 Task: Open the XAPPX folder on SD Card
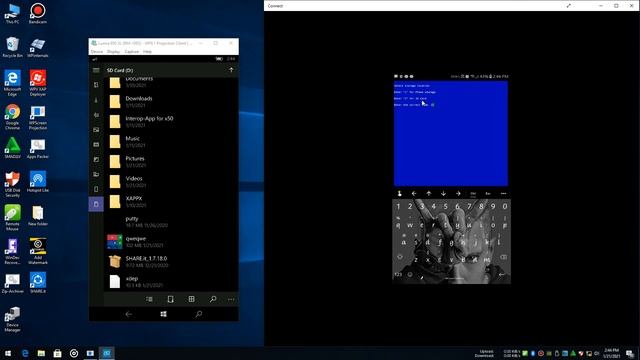point(171,202)
